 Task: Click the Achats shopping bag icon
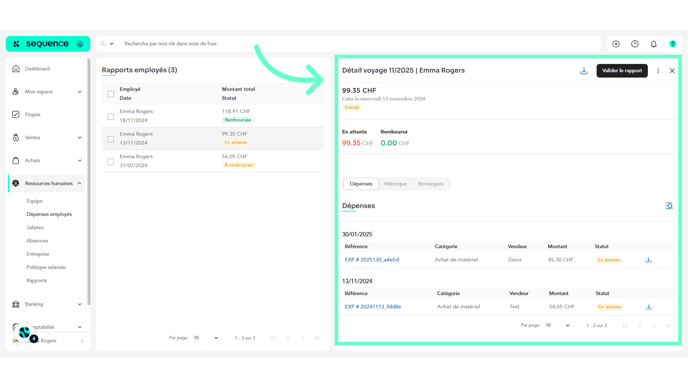(16, 160)
